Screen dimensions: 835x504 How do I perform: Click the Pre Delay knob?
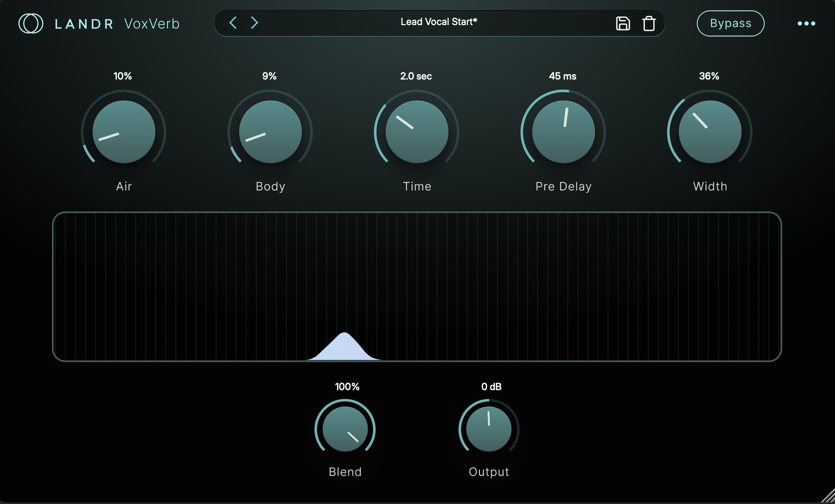(563, 132)
